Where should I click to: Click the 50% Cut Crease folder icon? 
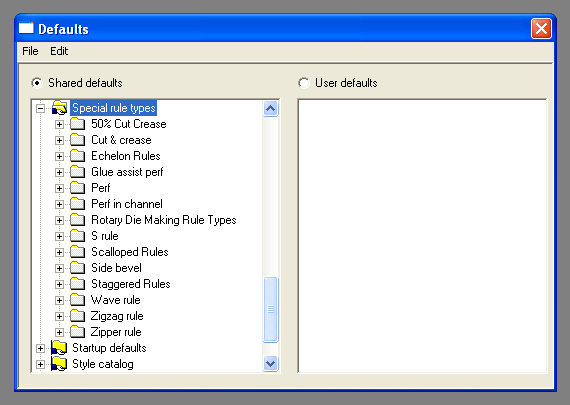pyautogui.click(x=77, y=124)
